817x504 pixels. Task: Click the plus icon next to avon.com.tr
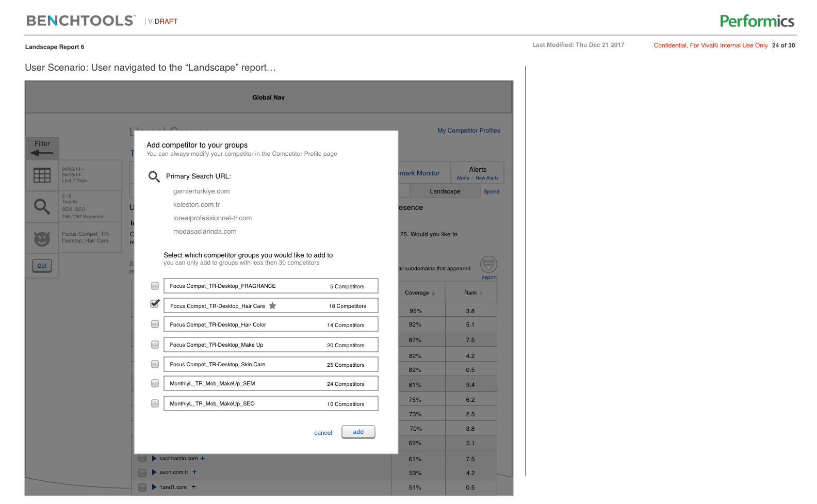coord(194,472)
